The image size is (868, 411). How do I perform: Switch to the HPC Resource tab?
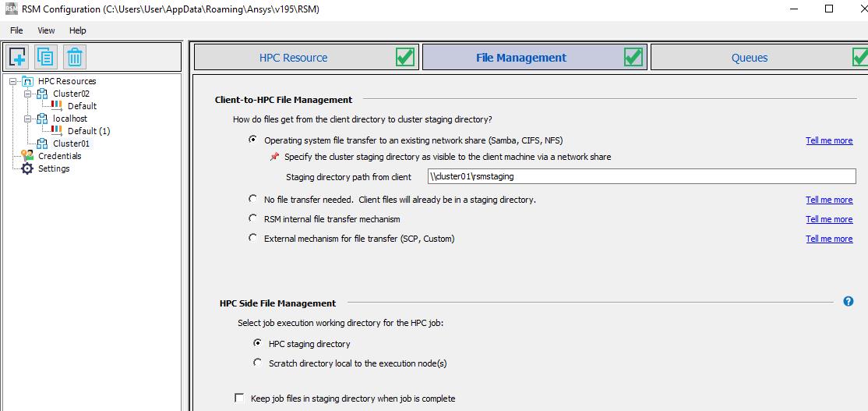(305, 57)
